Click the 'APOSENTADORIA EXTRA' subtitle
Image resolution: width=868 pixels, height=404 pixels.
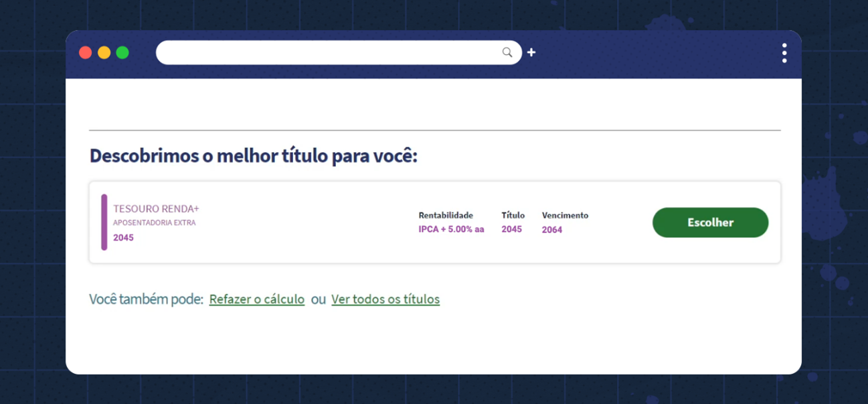point(155,223)
